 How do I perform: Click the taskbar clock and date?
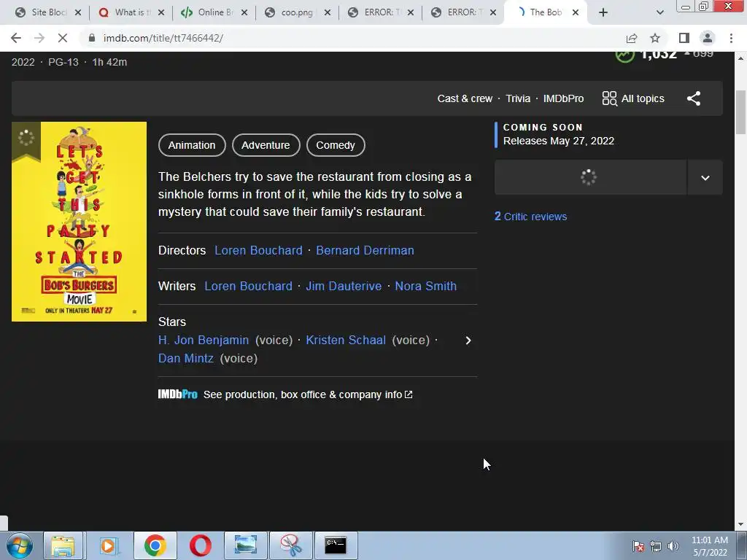[x=709, y=546]
